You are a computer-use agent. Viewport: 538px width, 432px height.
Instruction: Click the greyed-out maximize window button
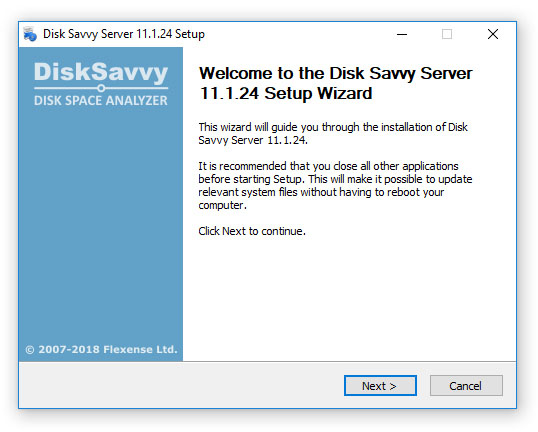(x=447, y=34)
